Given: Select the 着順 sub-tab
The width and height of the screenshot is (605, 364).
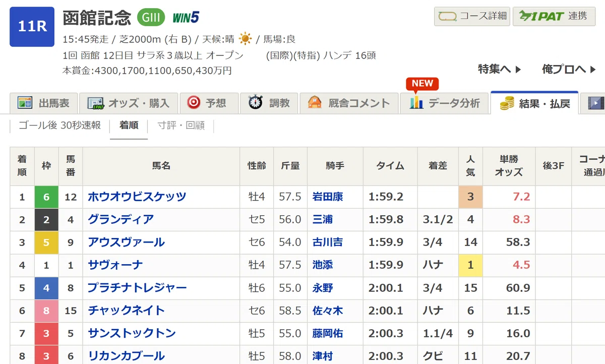Looking at the screenshot, I should pos(129,126).
